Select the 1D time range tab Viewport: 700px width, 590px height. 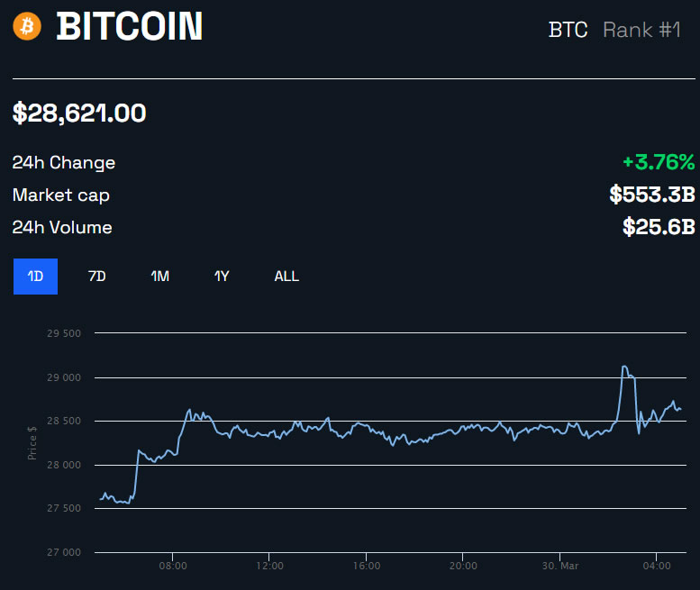(35, 277)
